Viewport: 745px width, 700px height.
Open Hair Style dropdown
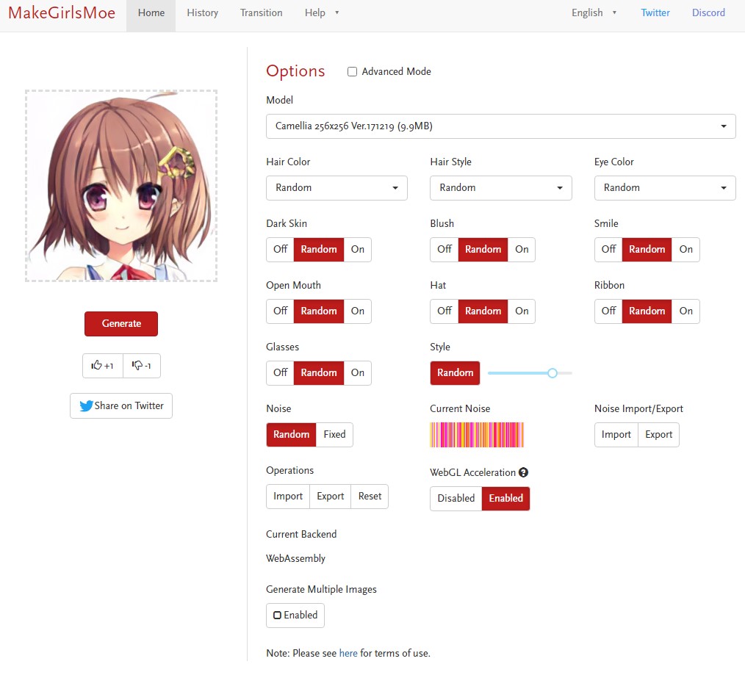(x=501, y=188)
